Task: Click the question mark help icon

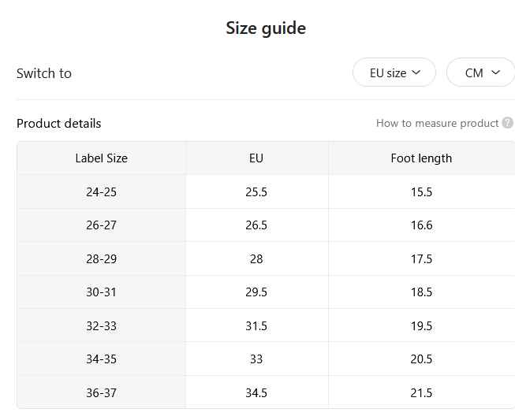Action: click(x=507, y=123)
